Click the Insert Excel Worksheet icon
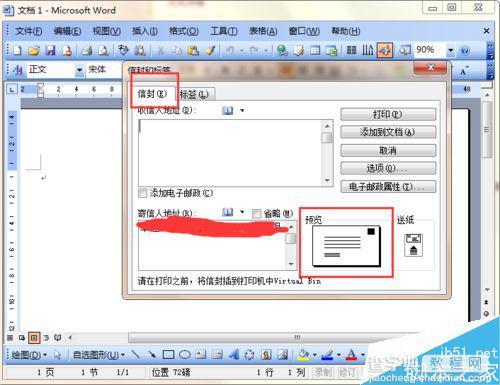 pos(332,50)
